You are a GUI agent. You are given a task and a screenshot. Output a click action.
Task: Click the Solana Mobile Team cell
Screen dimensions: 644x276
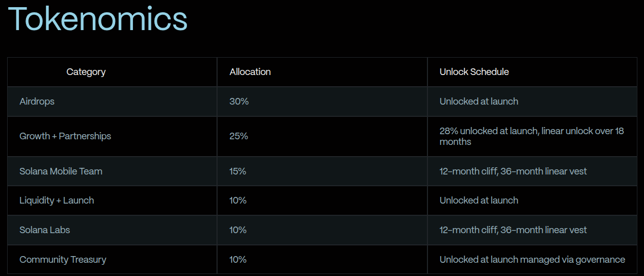pyautogui.click(x=61, y=171)
